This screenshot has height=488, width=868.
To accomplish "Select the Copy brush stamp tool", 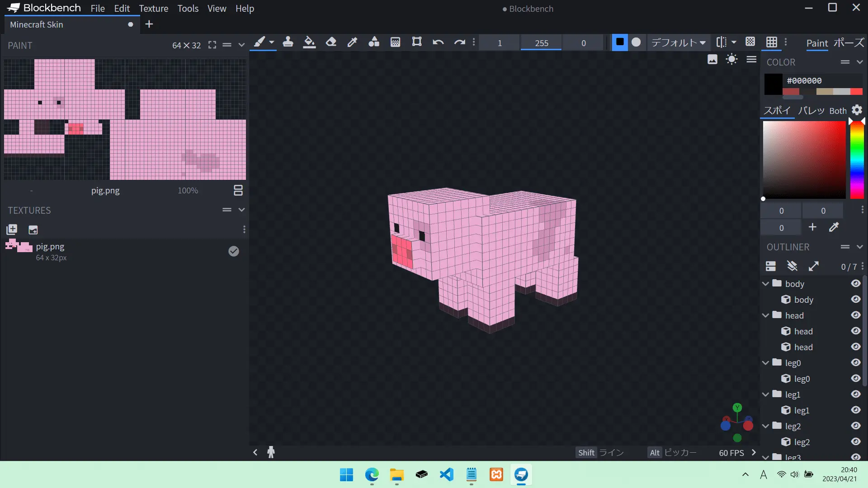I will (x=288, y=42).
